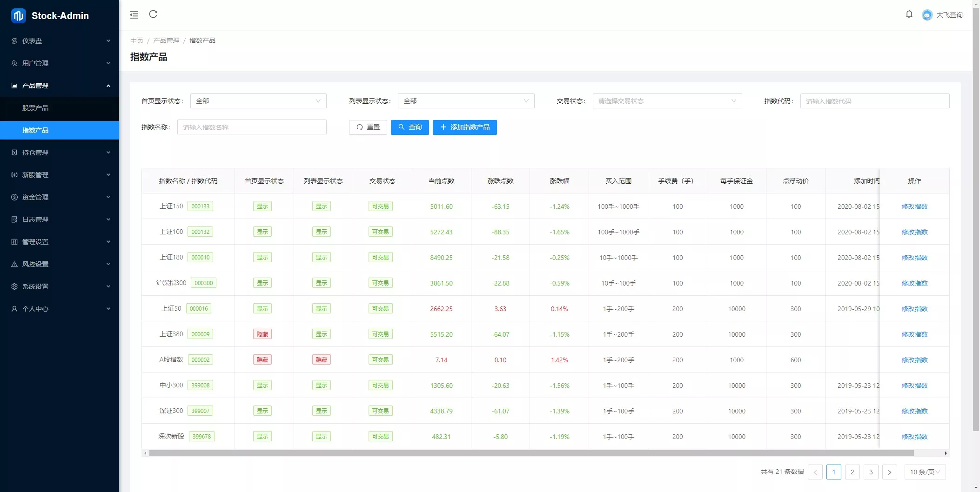Toggle 列表显示状态 of A股指数 row

pos(321,359)
